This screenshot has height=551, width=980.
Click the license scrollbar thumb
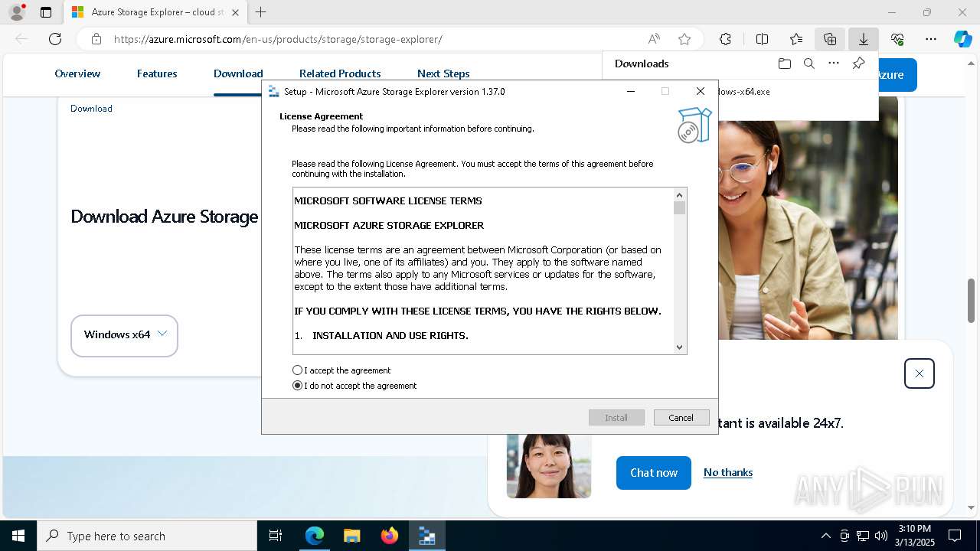point(679,208)
